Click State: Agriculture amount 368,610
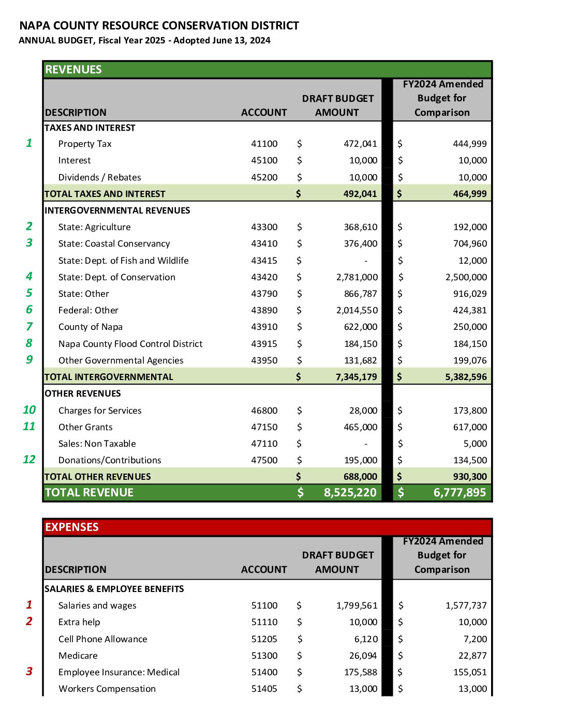 [361, 227]
